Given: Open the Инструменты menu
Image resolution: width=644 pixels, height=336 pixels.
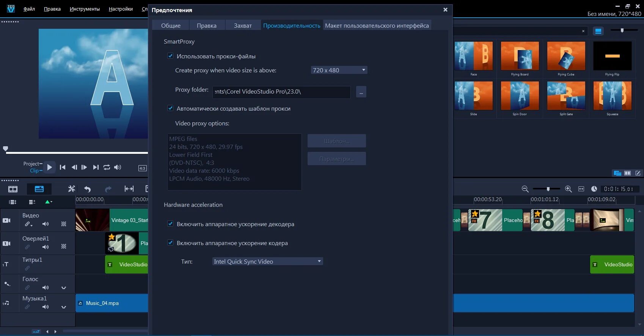Looking at the screenshot, I should (x=85, y=9).
